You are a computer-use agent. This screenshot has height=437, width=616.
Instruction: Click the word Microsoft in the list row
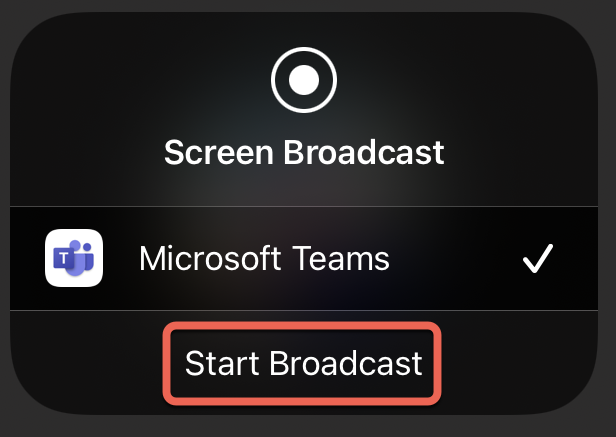click(x=210, y=258)
